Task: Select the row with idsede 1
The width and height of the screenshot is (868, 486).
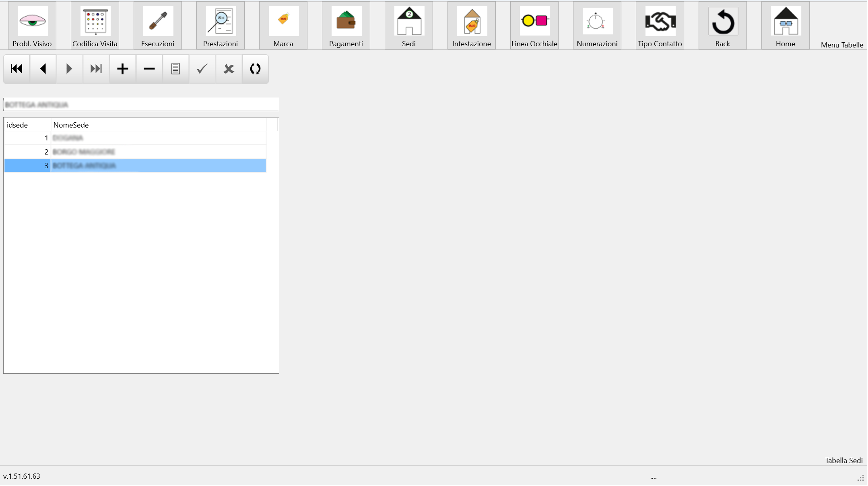Action: click(135, 138)
